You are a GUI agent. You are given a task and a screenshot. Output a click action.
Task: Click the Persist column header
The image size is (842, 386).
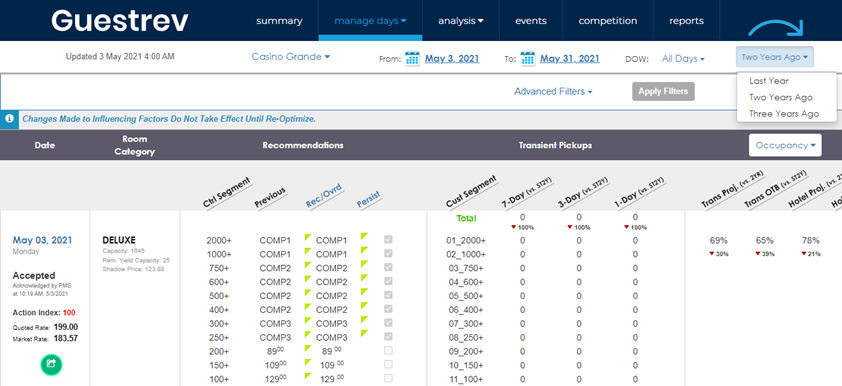point(368,198)
